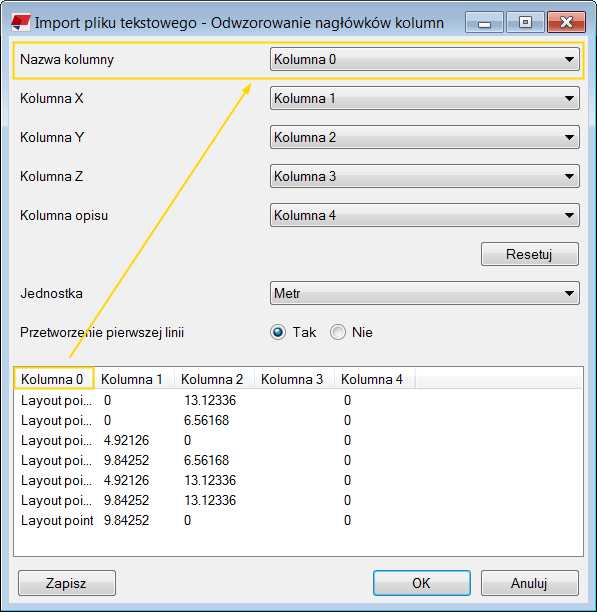
Task: Open the Jednostka unit dropdown showing Metr
Action: point(425,294)
